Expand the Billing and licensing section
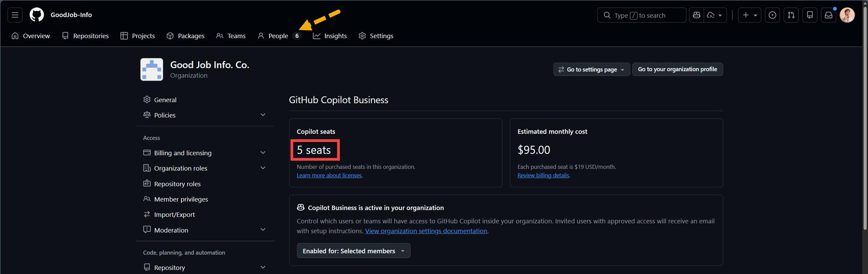The height and width of the screenshot is (274, 868). (263, 153)
